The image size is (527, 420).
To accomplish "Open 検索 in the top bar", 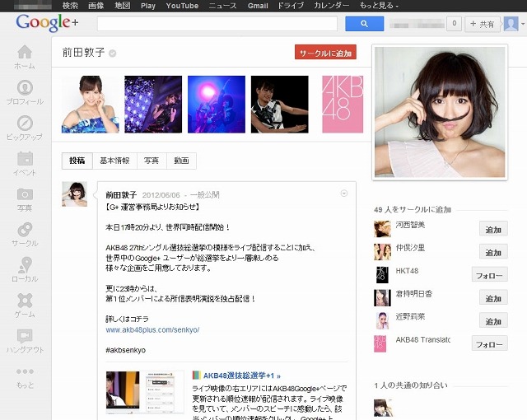I will coord(70,6).
